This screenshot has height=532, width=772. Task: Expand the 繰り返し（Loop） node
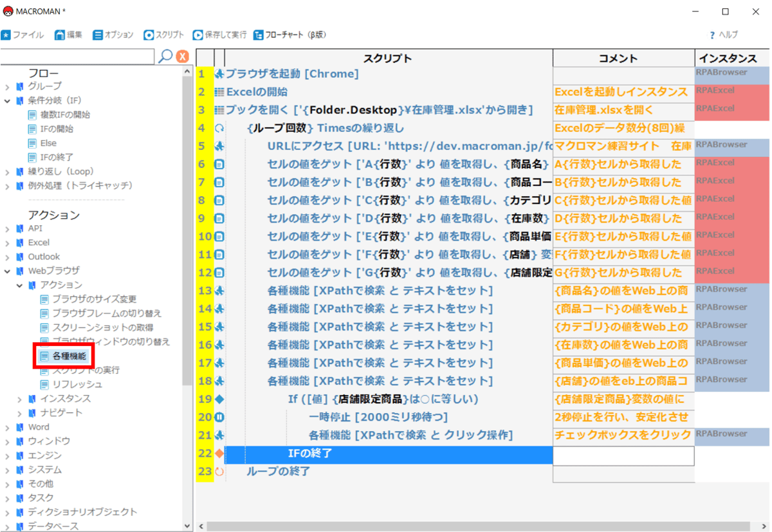[7, 171]
